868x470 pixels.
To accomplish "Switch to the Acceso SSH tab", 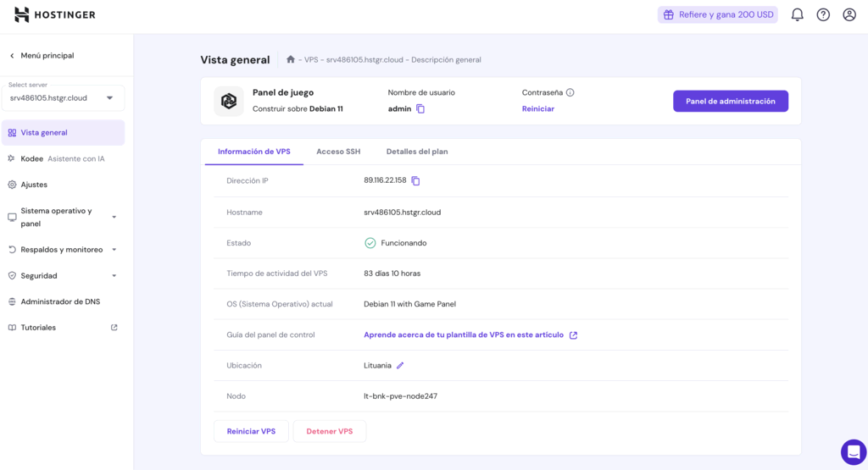I will pyautogui.click(x=338, y=152).
